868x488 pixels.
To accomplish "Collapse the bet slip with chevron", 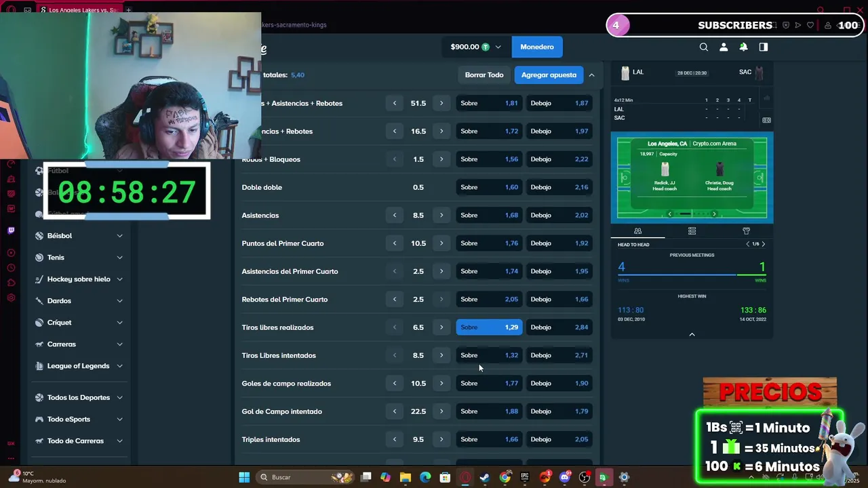I will point(591,75).
